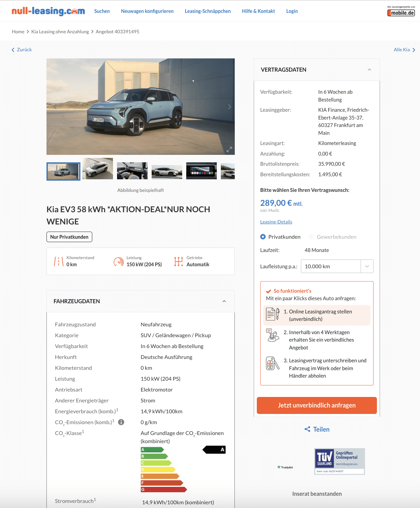
Task: Go to Leasing-Schnäppchen in the navigation
Action: [208, 11]
